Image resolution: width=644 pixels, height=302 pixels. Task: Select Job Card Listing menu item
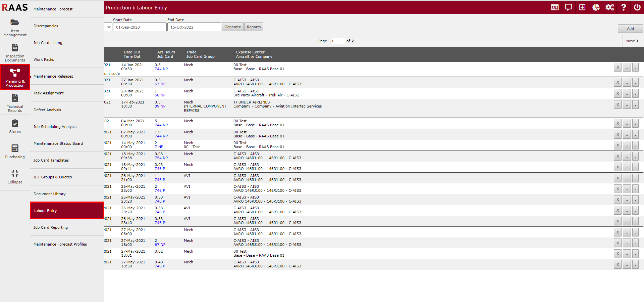(x=48, y=43)
